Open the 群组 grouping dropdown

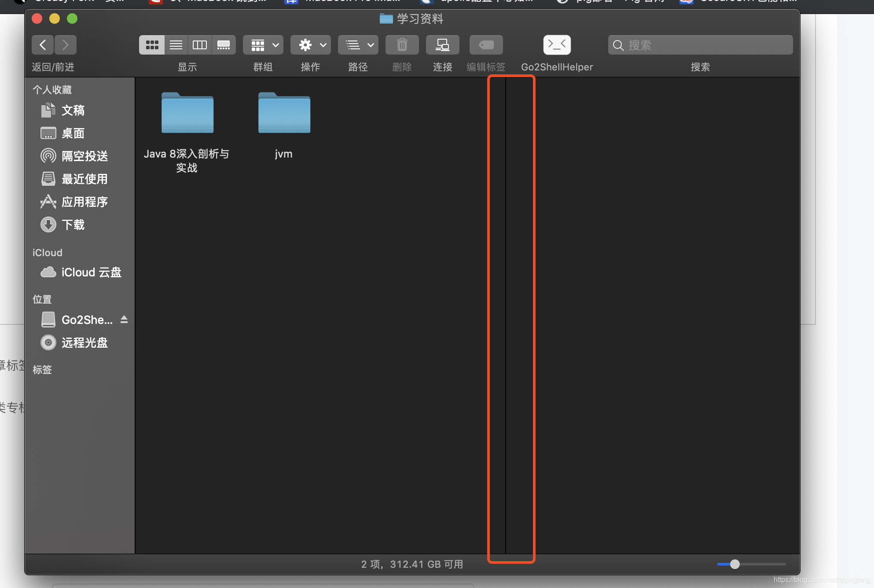263,45
